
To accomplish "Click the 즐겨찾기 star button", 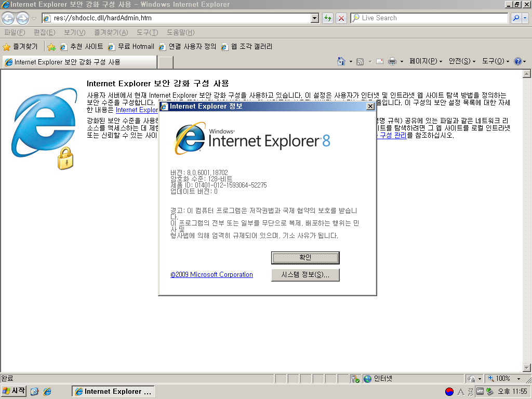I will pyautogui.click(x=20, y=47).
